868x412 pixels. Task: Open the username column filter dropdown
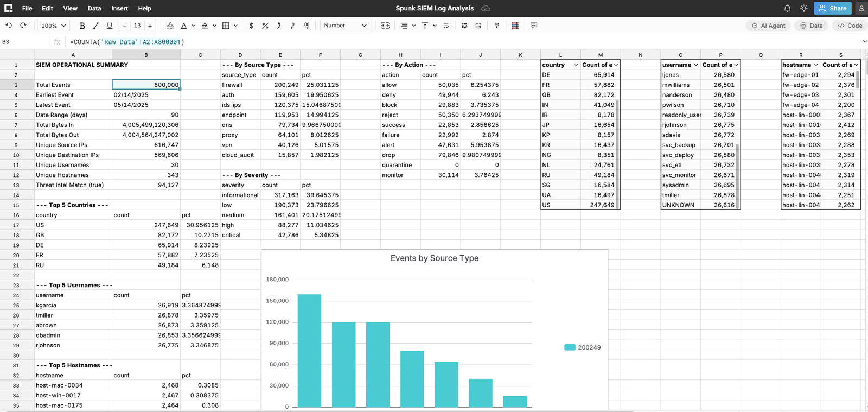click(x=696, y=65)
